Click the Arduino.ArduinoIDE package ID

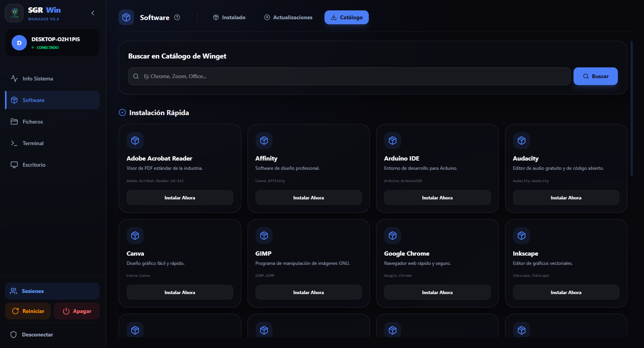403,181
